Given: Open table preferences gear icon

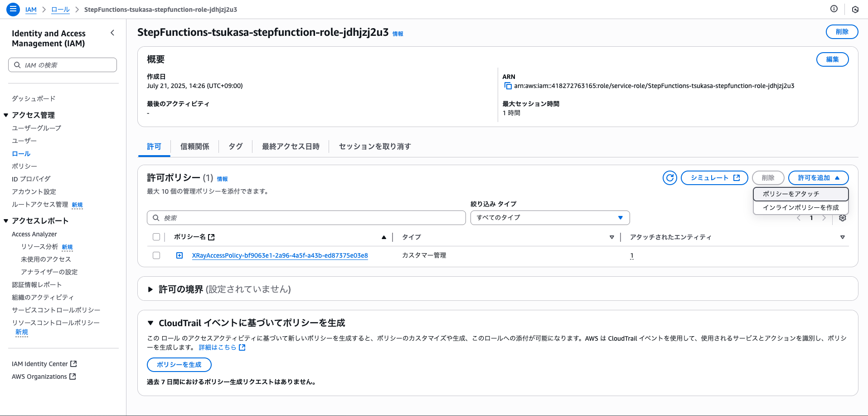Looking at the screenshot, I should click(843, 218).
